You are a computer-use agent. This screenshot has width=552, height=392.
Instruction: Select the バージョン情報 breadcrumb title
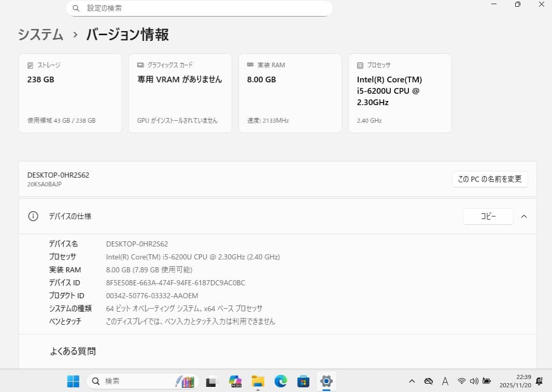pyautogui.click(x=126, y=34)
